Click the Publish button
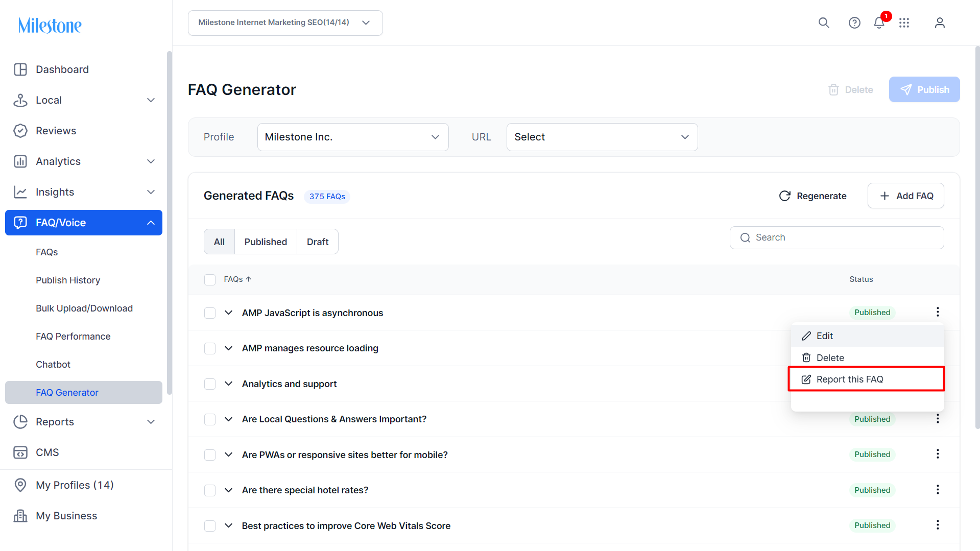Viewport: 980px width, 551px height. point(924,89)
